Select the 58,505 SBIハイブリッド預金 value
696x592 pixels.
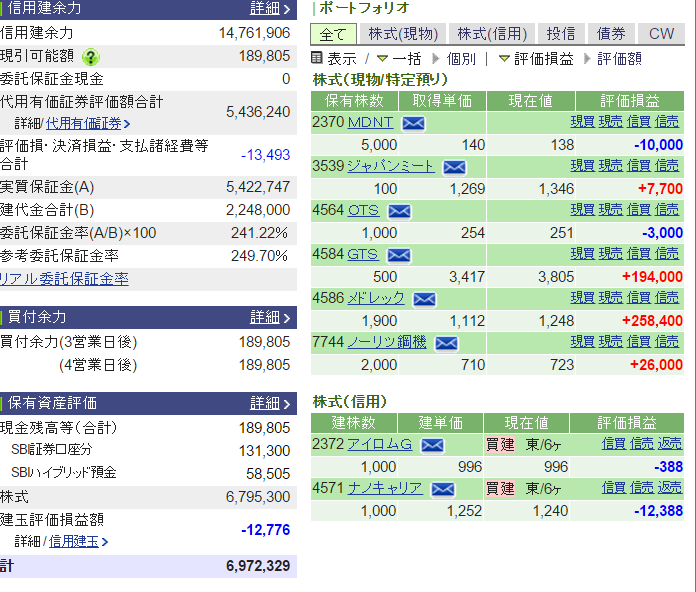pos(268,474)
